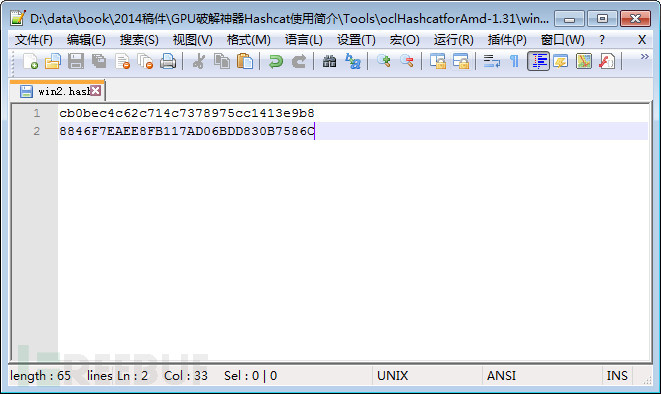Click hash line cb0bec4c62c714c7378975cc1413e9b8
Viewport: 661px width, 394px height.
pos(187,113)
